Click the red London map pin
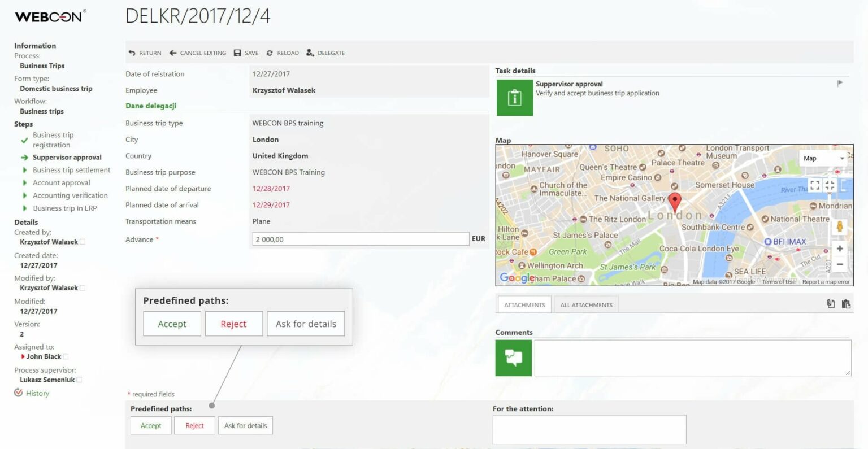Image resolution: width=868 pixels, height=449 pixels. pyautogui.click(x=675, y=202)
